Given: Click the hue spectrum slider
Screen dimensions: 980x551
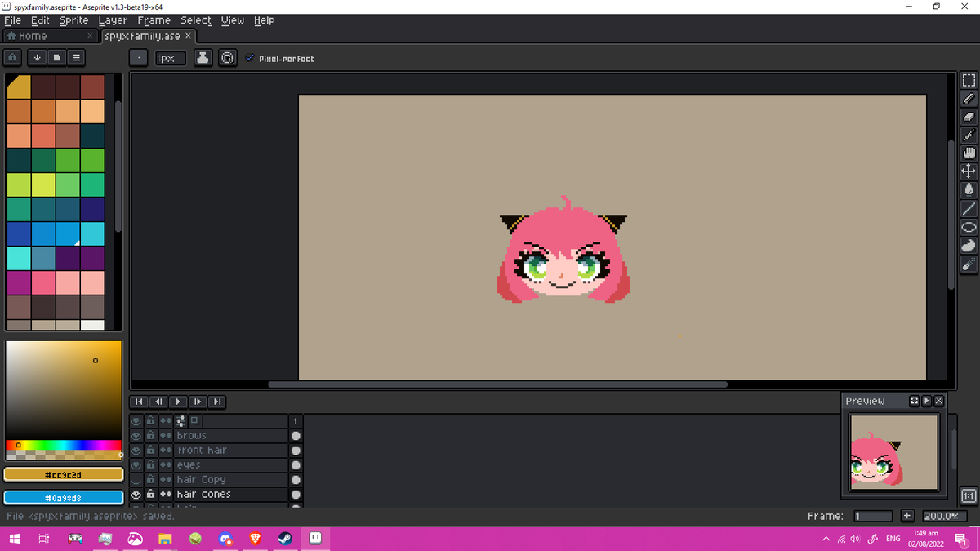Looking at the screenshot, I should (x=64, y=445).
